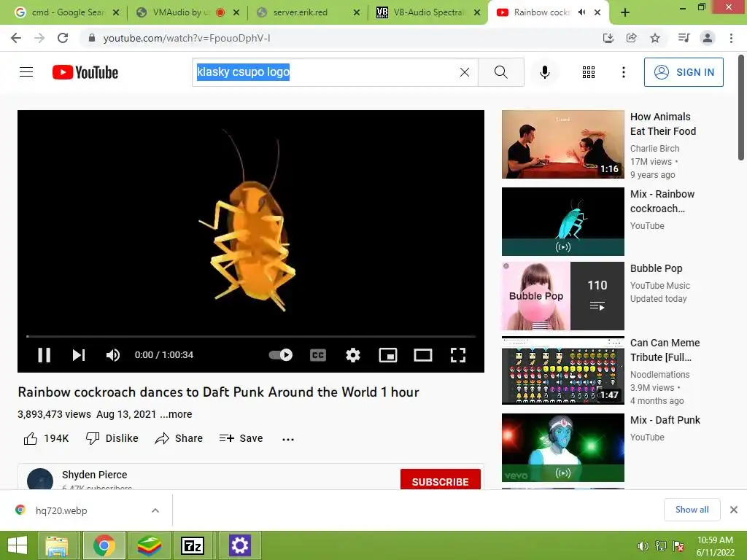The height and width of the screenshot is (560, 747).
Task: Open the system tray volume icon
Action: pyautogui.click(x=643, y=546)
